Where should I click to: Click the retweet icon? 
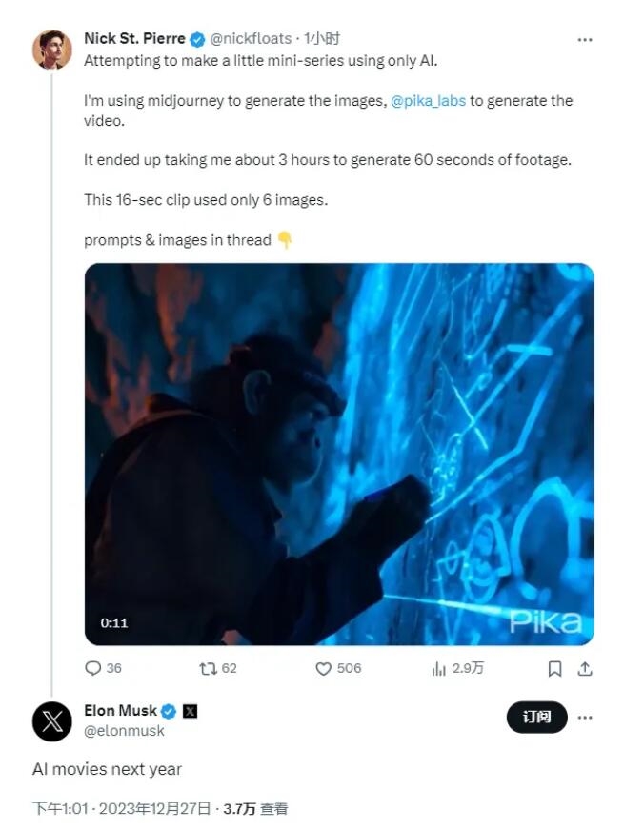[205, 668]
